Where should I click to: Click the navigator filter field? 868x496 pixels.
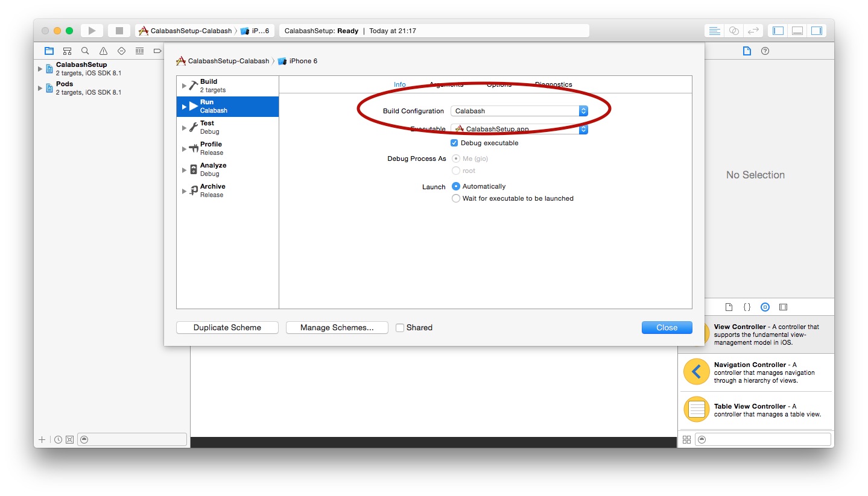(x=132, y=440)
